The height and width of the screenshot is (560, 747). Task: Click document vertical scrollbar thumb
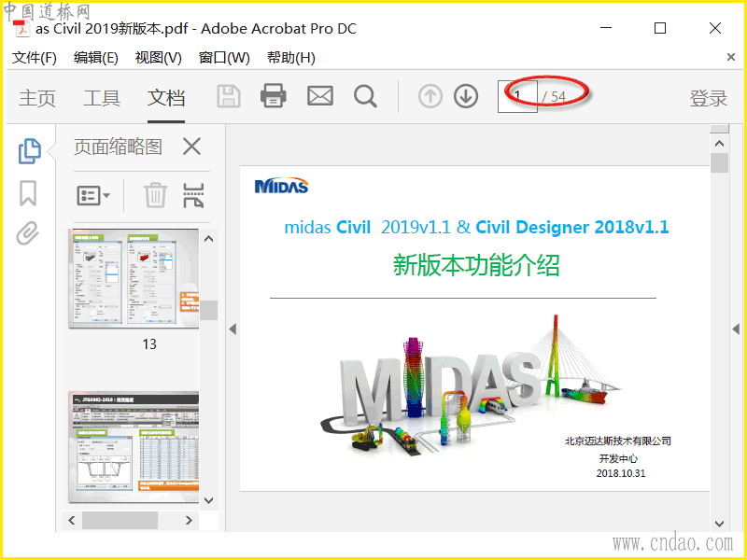719,162
